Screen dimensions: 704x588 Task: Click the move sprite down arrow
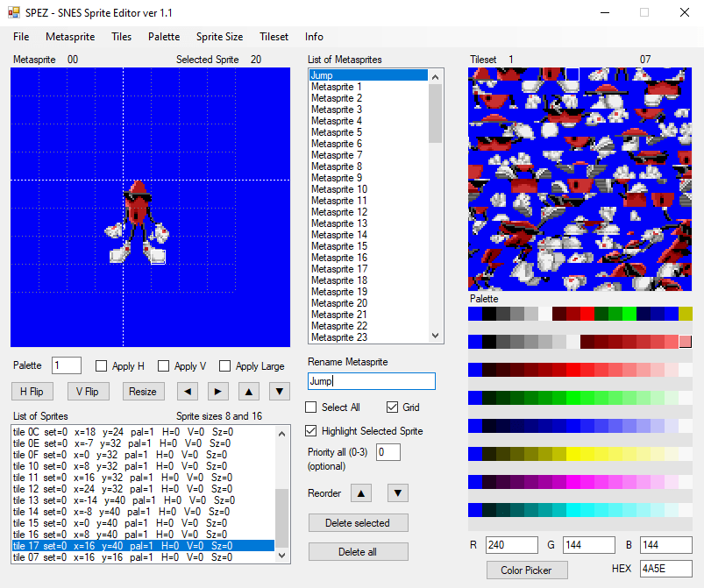click(278, 391)
